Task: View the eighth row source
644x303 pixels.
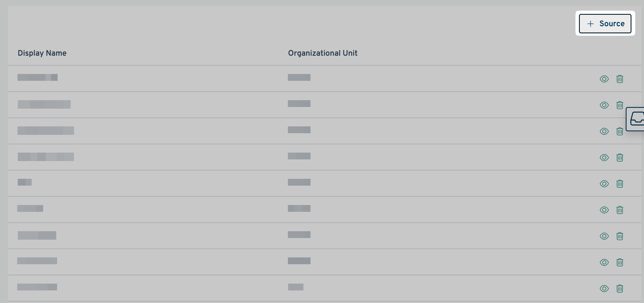Action: [604, 262]
